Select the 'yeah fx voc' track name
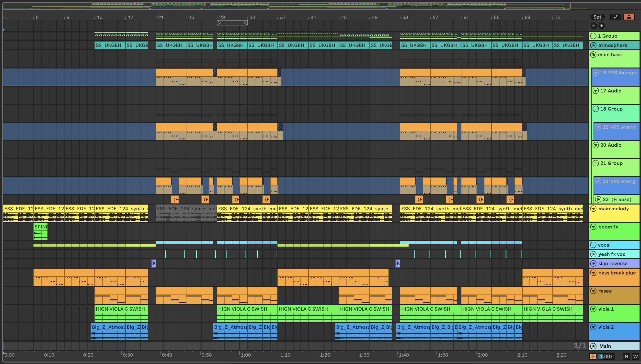 pyautogui.click(x=612, y=254)
